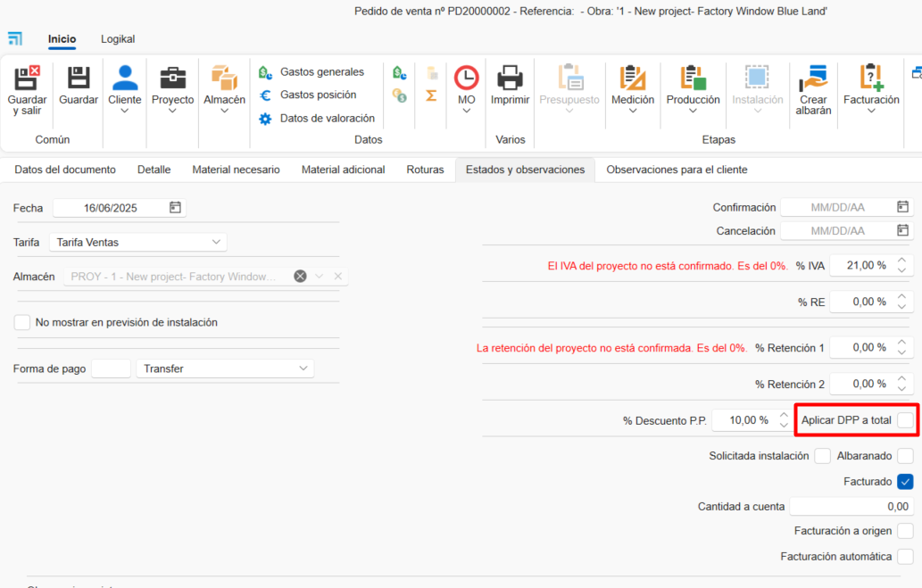This screenshot has height=588, width=922.
Task: Expand the Almacén ribbon dropdown arrow
Action: [224, 112]
